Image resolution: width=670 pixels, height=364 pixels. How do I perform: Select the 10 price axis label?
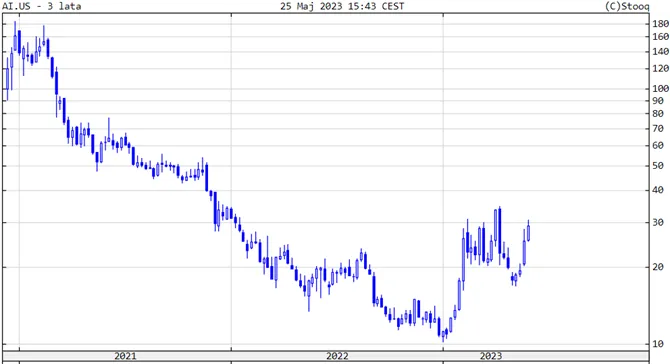coord(658,344)
